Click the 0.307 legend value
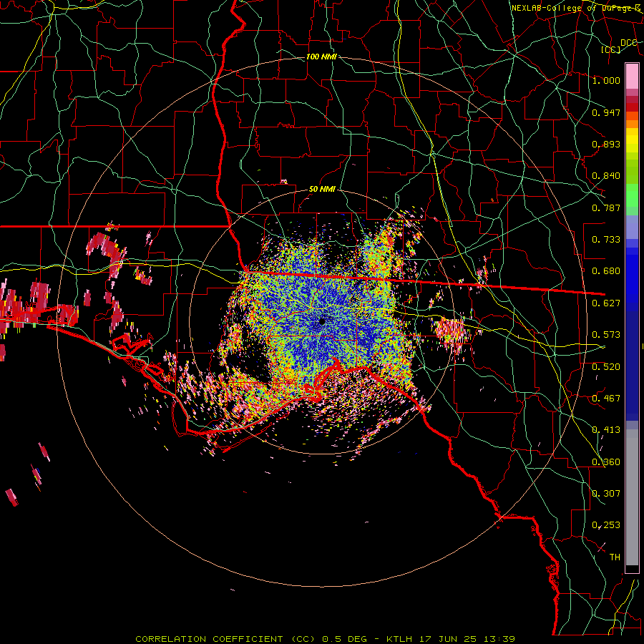This screenshot has height=644, width=644. 606,494
